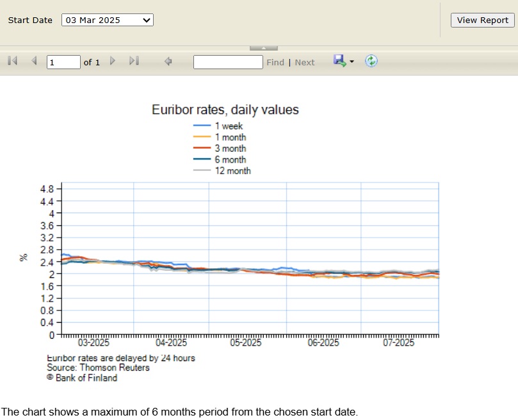Click 'Euribor rates are delayed by 24 hours'

[x=121, y=358]
